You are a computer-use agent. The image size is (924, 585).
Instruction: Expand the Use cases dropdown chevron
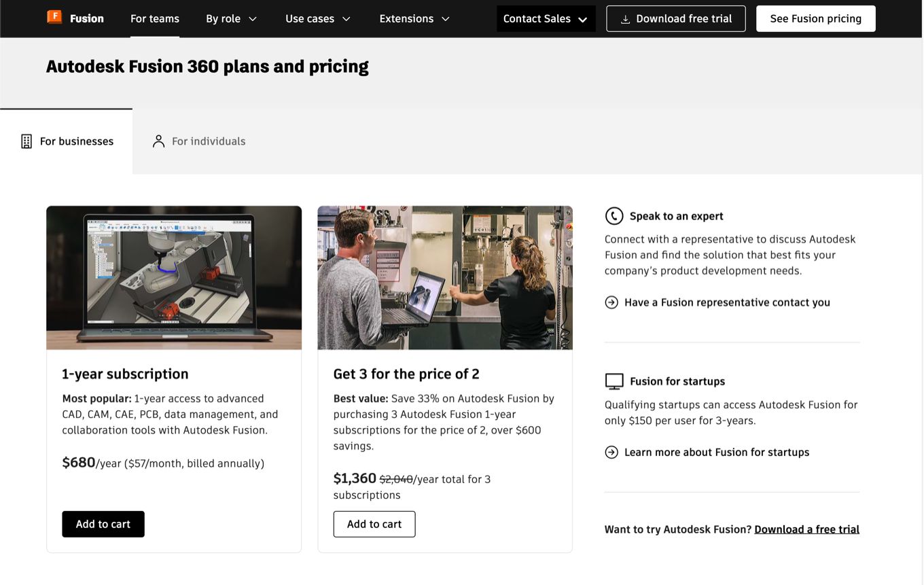click(346, 19)
